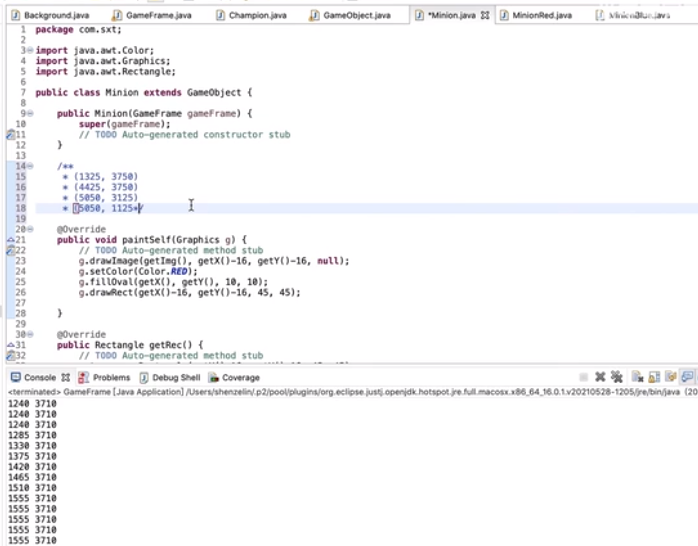Click the GameFrame.java tab file icon
The height and width of the screenshot is (546, 698).
[117, 15]
